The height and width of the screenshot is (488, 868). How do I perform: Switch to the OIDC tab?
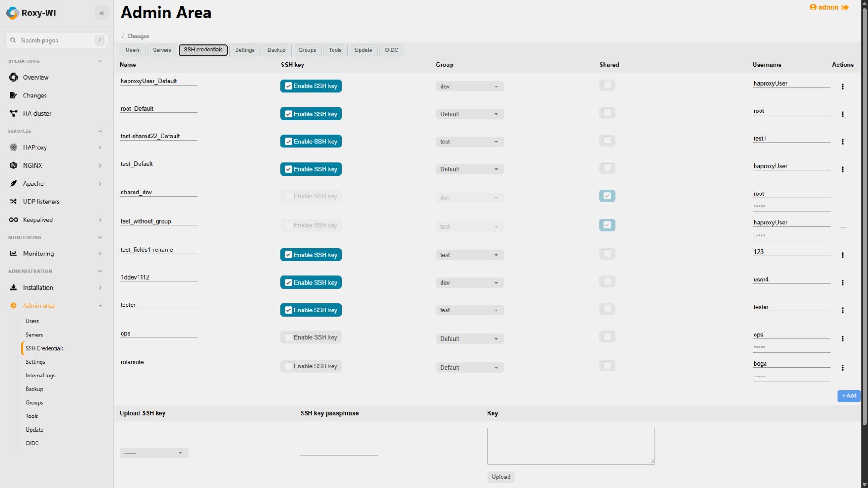coord(391,50)
